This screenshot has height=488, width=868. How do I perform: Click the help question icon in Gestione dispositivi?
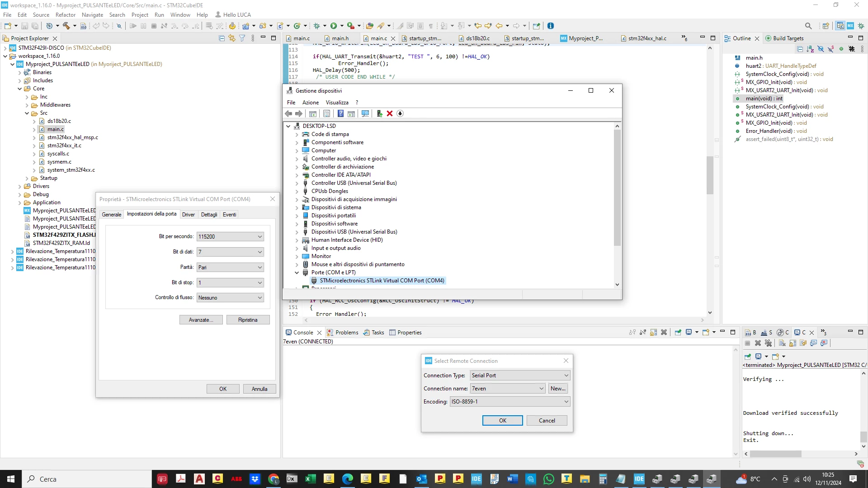coord(340,113)
